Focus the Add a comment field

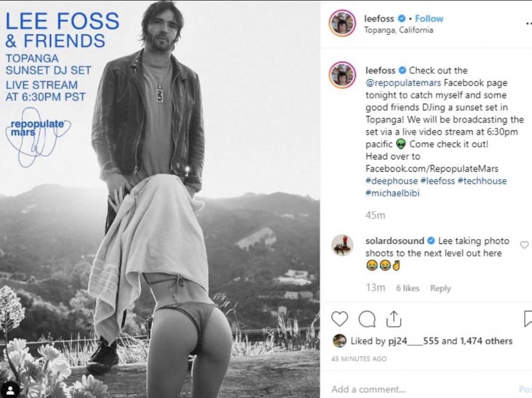421,389
